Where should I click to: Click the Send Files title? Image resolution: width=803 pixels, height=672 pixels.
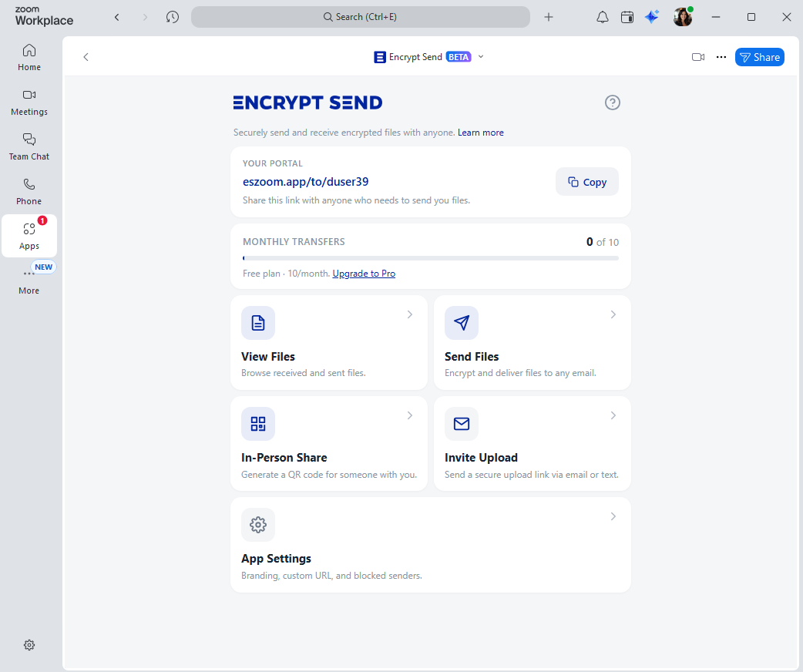[x=472, y=357]
